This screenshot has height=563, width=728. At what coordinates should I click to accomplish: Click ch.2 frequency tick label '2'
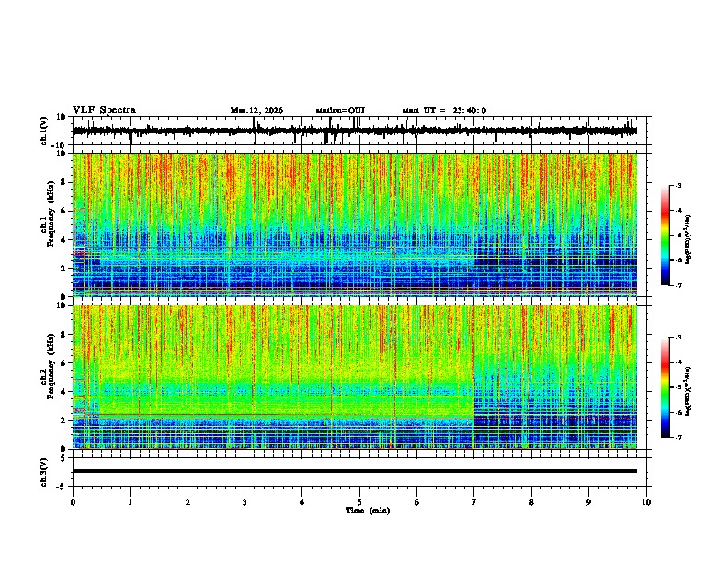coord(64,420)
